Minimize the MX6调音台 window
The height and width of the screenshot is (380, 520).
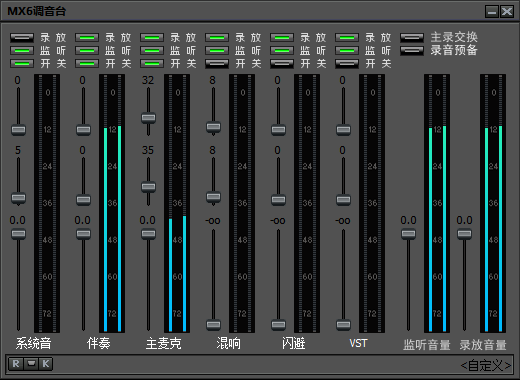click(x=492, y=12)
